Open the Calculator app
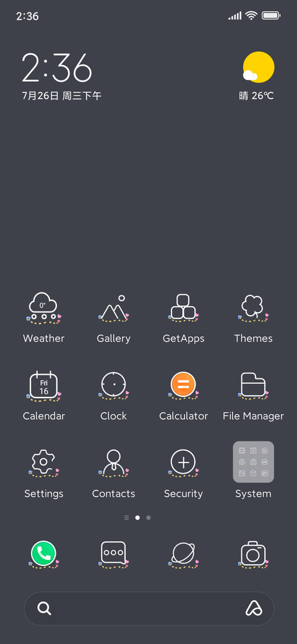This screenshot has height=644, width=297. click(183, 385)
